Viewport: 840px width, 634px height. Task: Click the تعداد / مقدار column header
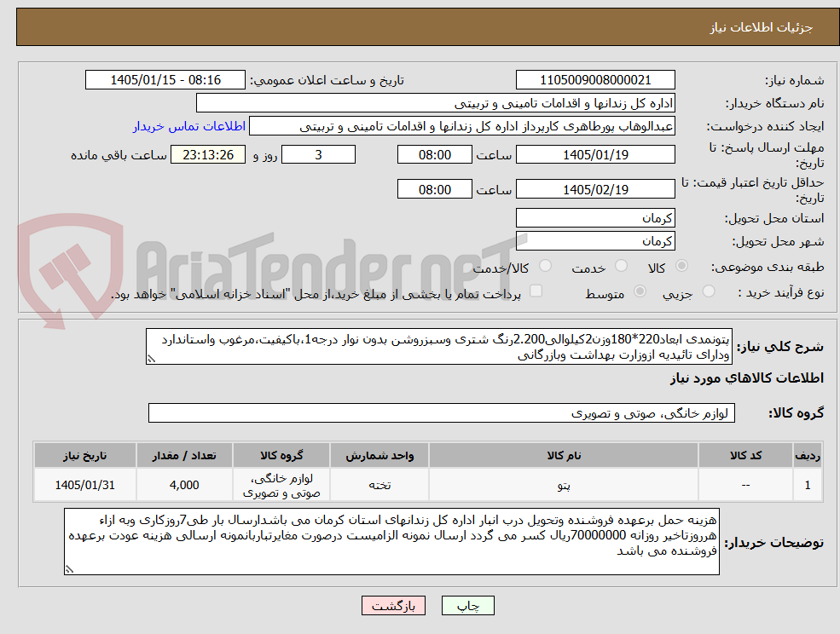point(184,456)
